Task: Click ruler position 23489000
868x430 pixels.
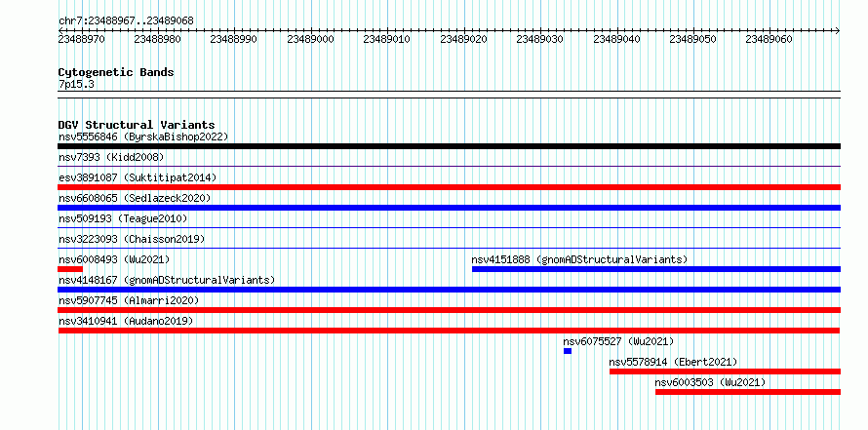Action: 310,39
